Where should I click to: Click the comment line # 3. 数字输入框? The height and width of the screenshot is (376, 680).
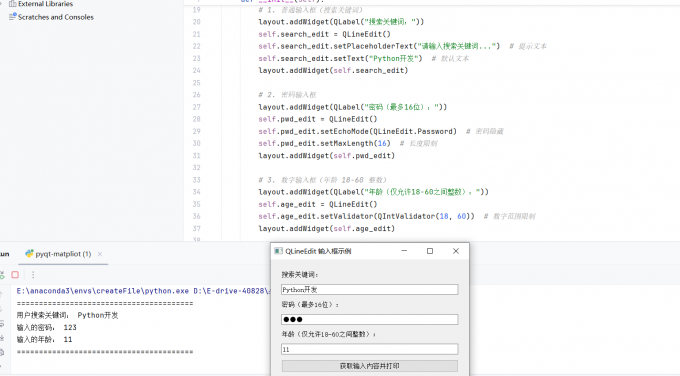coord(322,180)
